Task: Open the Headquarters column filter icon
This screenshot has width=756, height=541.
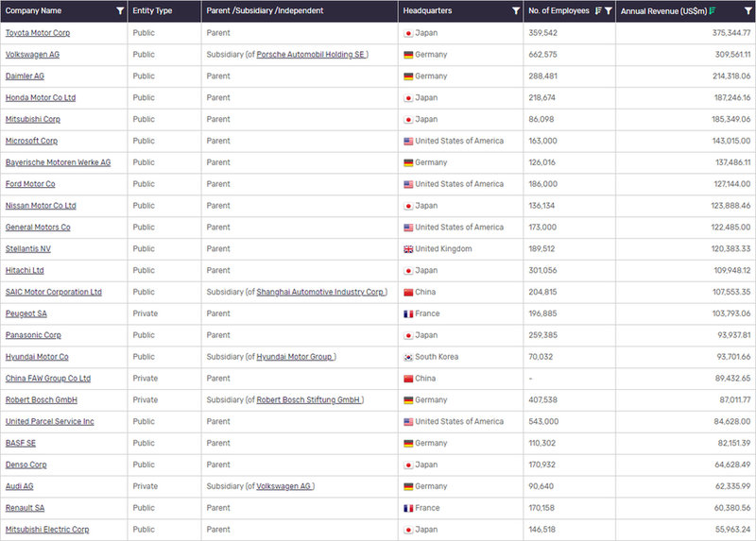Action: [x=515, y=10]
